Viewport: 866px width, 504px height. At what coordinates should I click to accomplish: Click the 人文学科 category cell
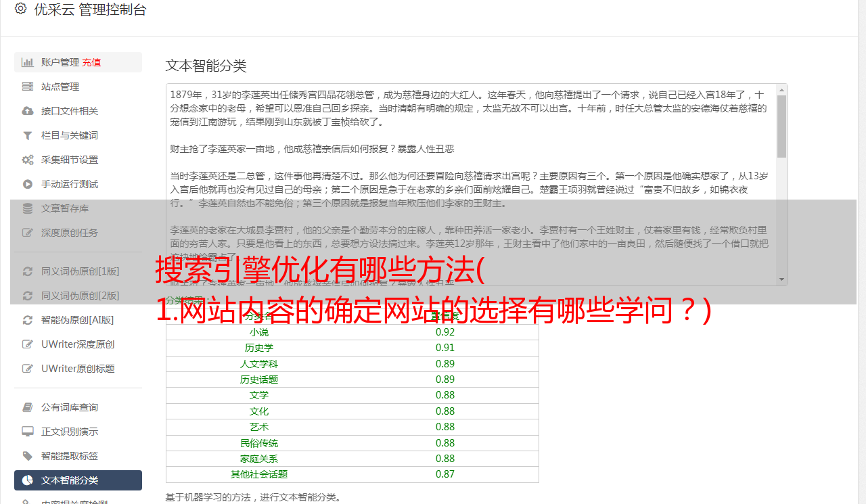coord(259,364)
